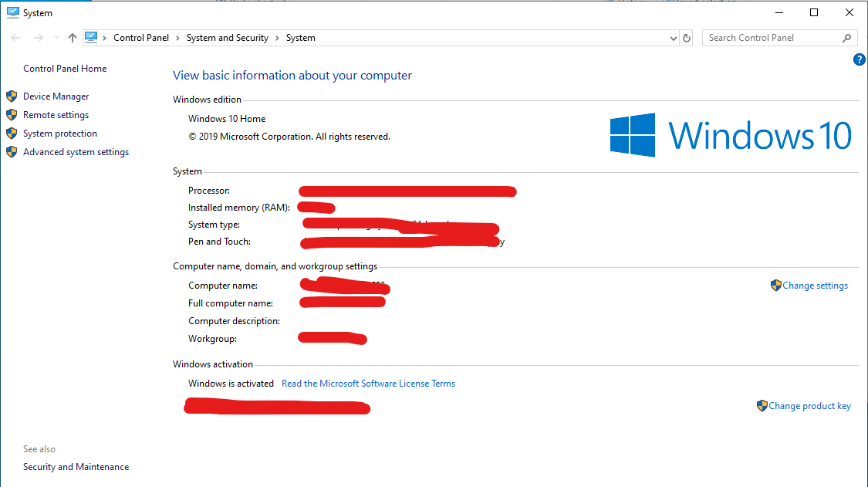Open recent locations dropdown arrow
This screenshot has height=487, width=868.
coord(56,38)
